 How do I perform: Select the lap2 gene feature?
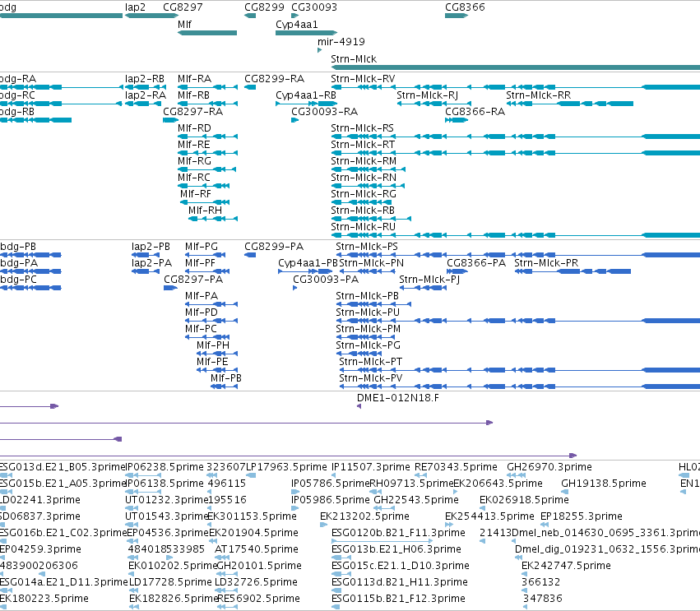point(151,16)
